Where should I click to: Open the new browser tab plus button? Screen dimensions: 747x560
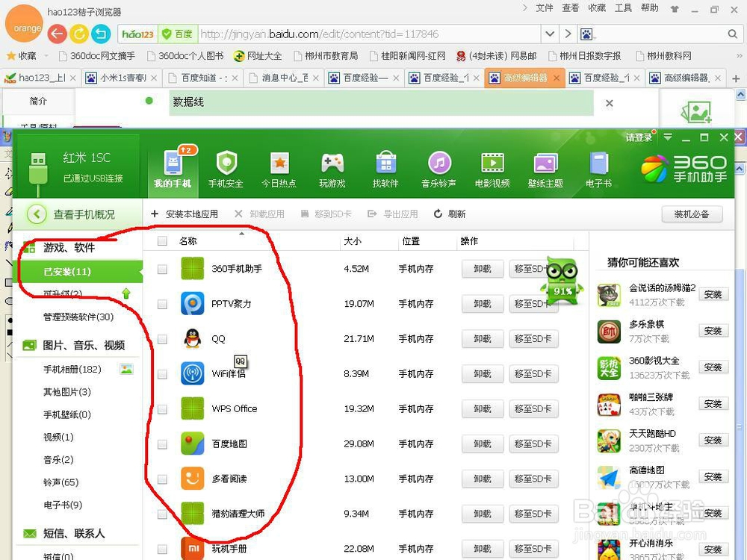coord(736,78)
